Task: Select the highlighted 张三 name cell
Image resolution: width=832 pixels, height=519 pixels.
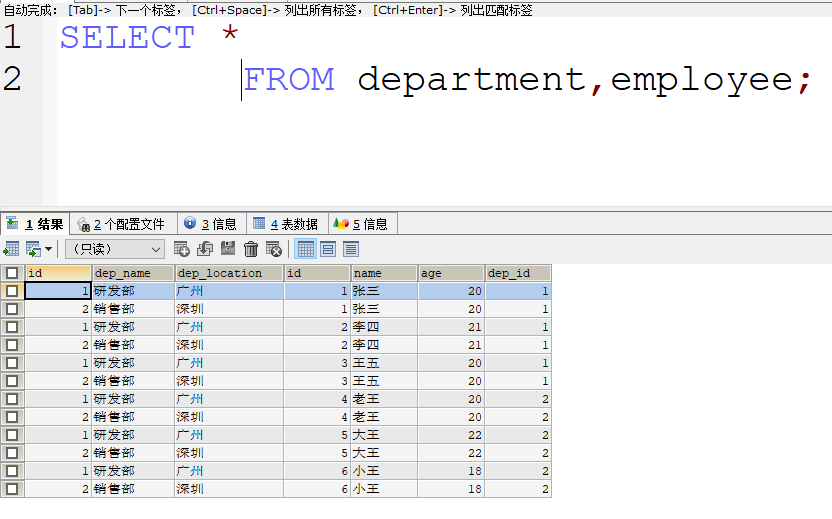Action: pyautogui.click(x=384, y=291)
